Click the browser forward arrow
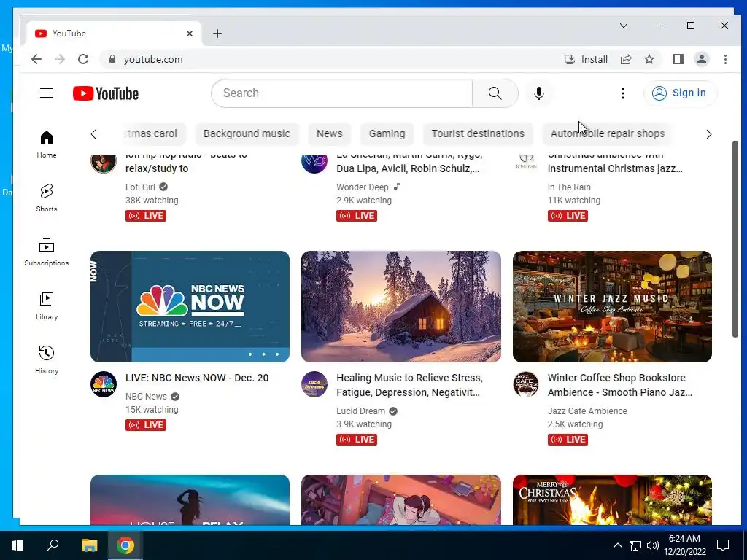The image size is (747, 560). point(60,59)
